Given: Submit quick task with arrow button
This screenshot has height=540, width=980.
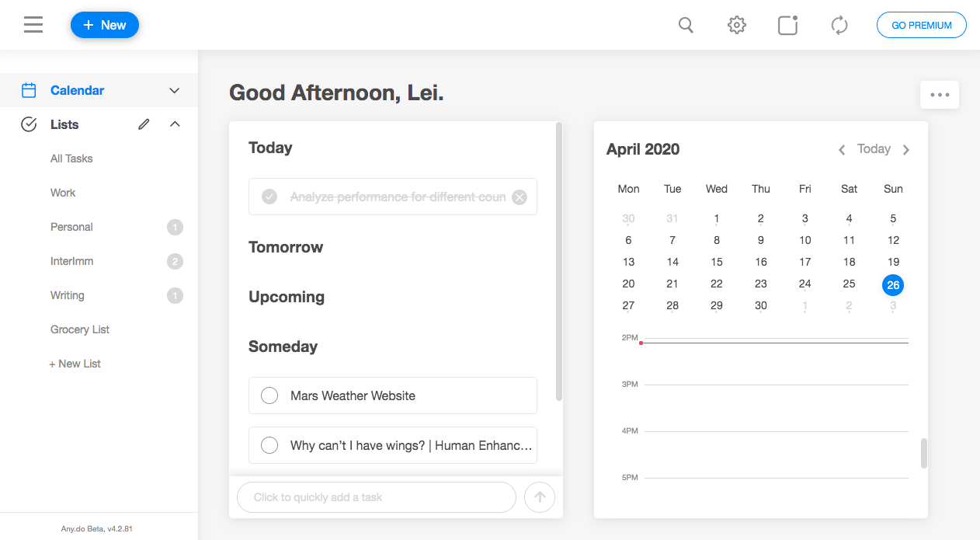Looking at the screenshot, I should [x=540, y=497].
